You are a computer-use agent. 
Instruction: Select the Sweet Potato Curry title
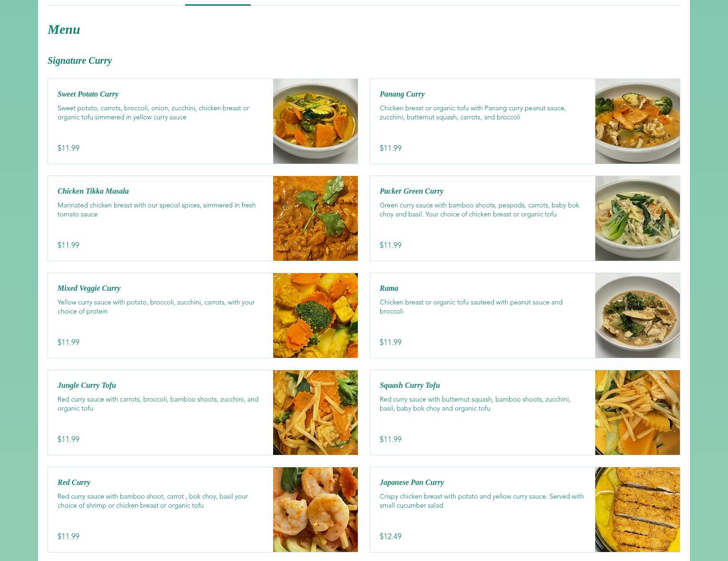[x=88, y=94]
